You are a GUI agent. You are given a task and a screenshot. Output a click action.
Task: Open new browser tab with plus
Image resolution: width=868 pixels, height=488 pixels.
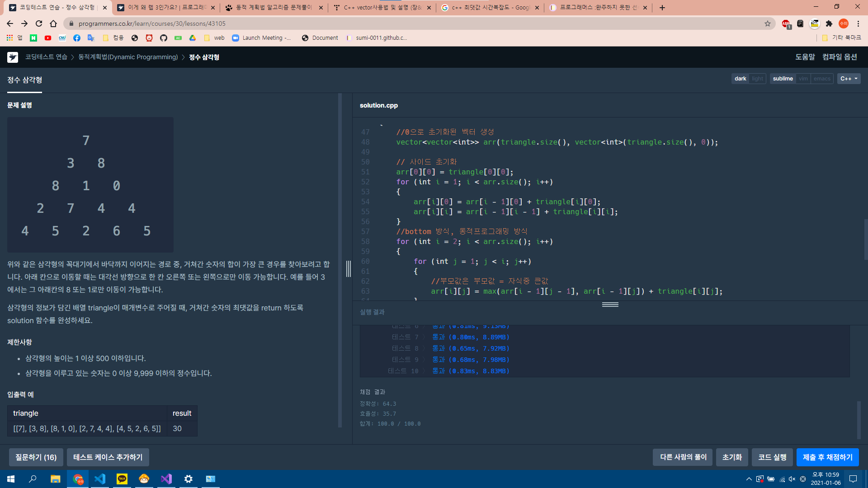(662, 8)
